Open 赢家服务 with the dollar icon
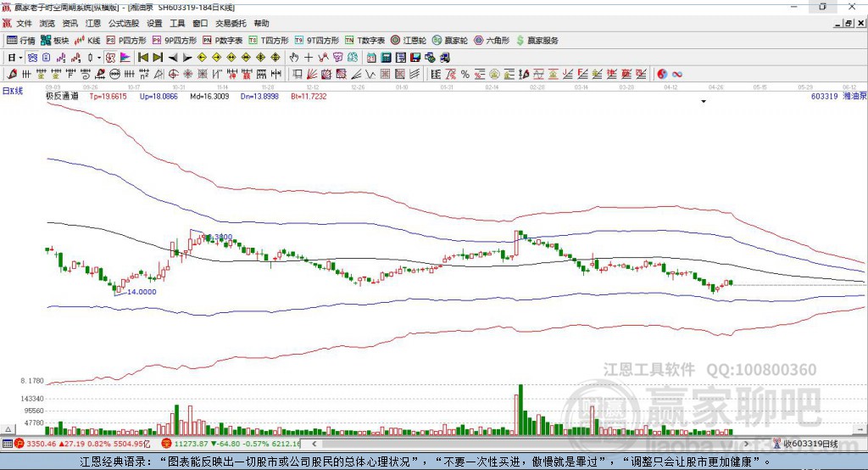 [x=537, y=41]
